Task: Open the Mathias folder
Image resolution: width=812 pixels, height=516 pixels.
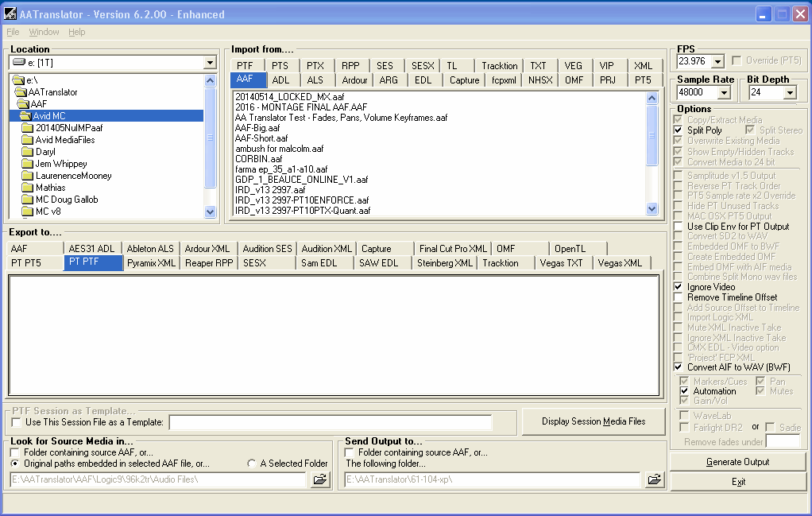Action: (50, 188)
